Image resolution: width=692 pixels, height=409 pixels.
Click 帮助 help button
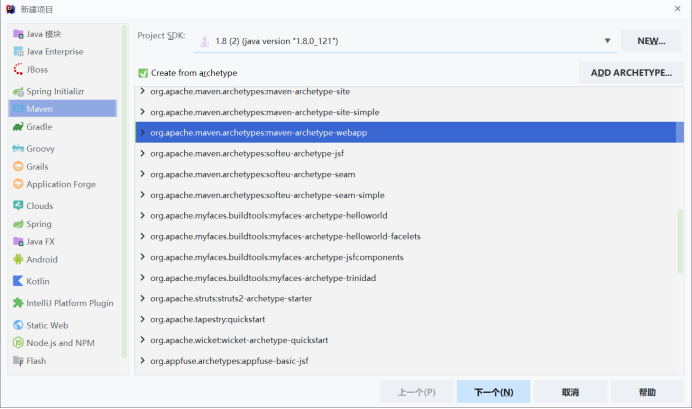coord(647,392)
